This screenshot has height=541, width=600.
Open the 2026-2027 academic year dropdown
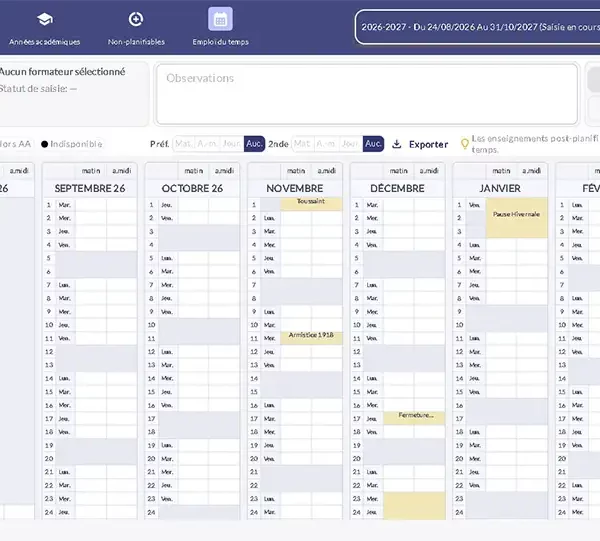[478, 27]
